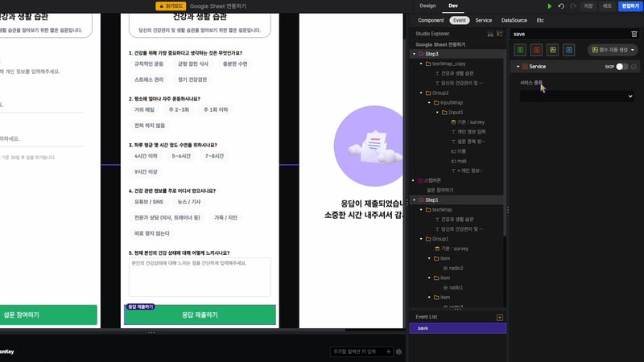Screen dimensions: 644x362
Task: Click the textWrap_copy folder icon
Action: point(428,64)
